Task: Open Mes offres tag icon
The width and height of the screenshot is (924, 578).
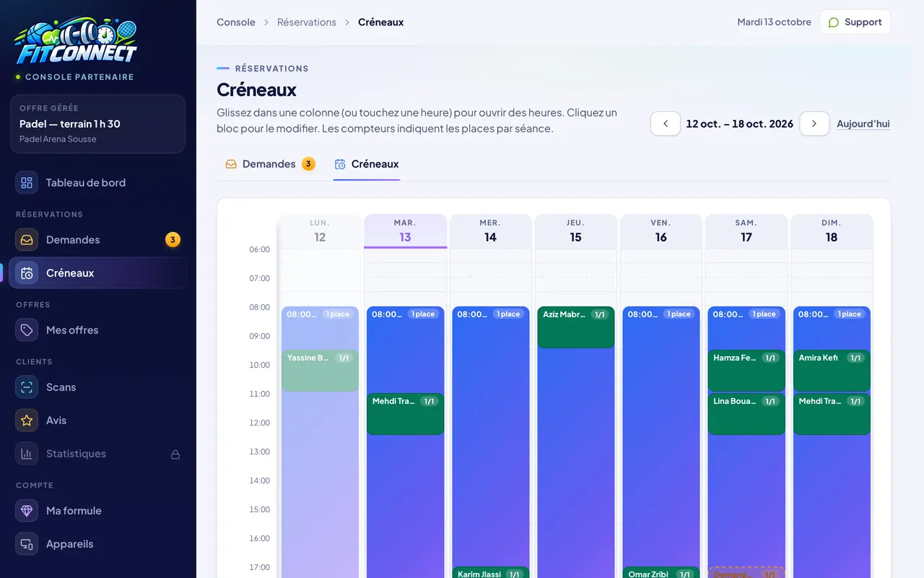Action: click(x=27, y=330)
